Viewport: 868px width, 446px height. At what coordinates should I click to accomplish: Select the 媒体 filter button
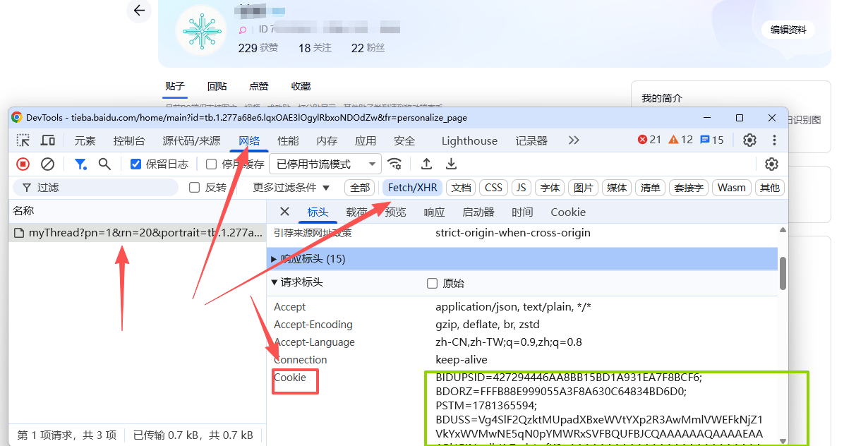pos(617,187)
